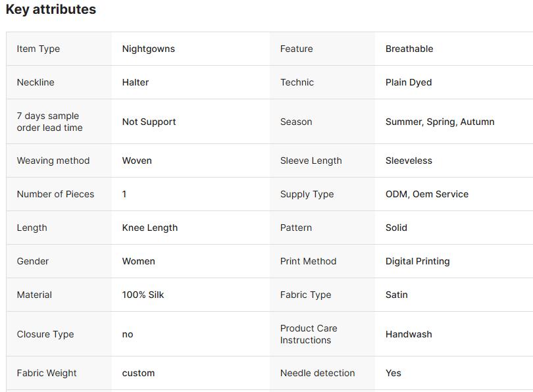Click the Not Support value

coord(149,122)
